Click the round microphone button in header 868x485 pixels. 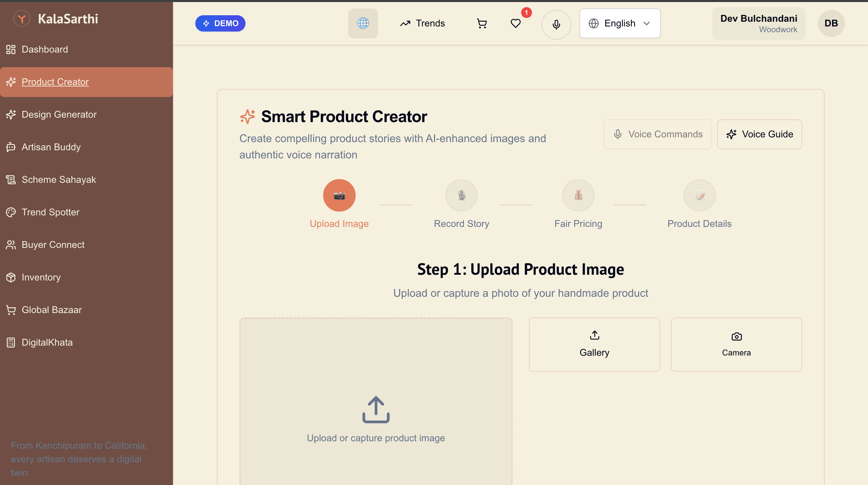tap(556, 24)
